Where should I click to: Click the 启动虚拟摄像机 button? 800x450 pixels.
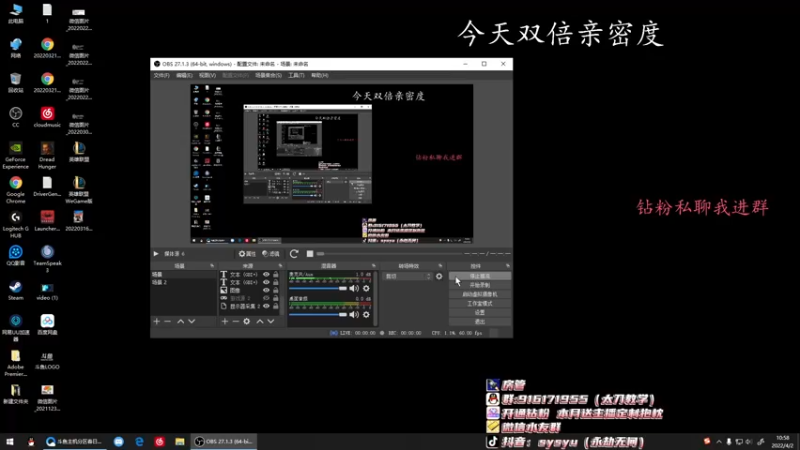click(480, 294)
